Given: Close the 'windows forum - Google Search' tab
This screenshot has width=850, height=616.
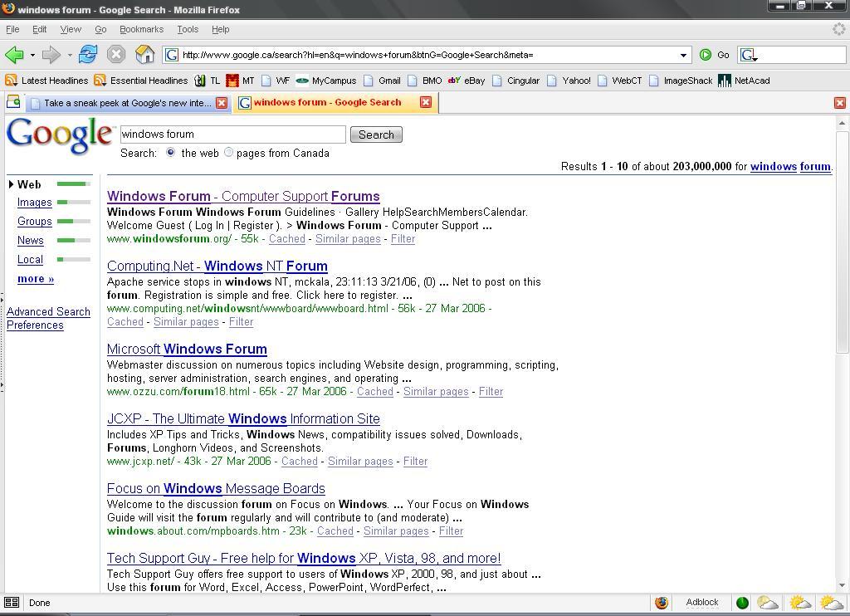Looking at the screenshot, I should pyautogui.click(x=426, y=102).
